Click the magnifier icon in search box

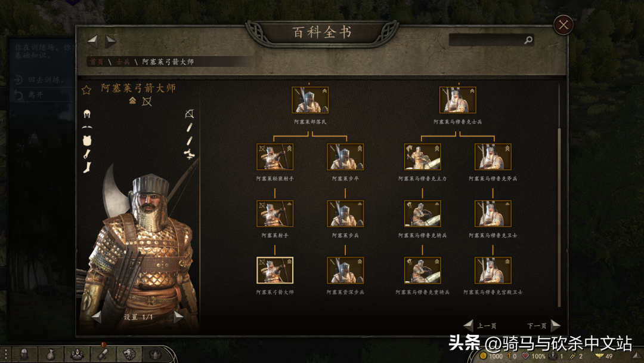528,40
